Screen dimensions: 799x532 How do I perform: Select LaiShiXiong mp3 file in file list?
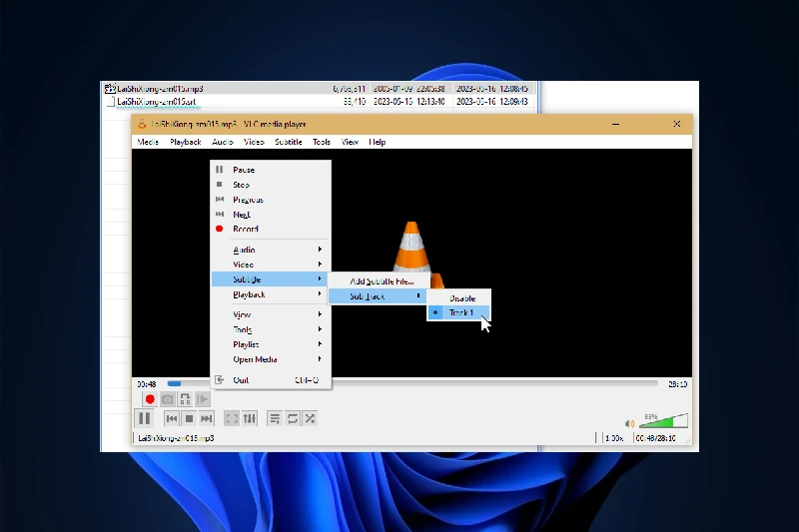(320, 89)
